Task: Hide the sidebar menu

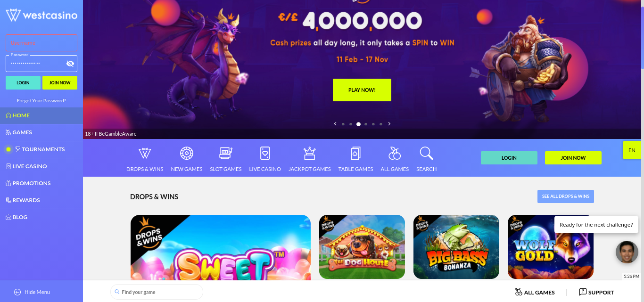Action: tap(32, 292)
